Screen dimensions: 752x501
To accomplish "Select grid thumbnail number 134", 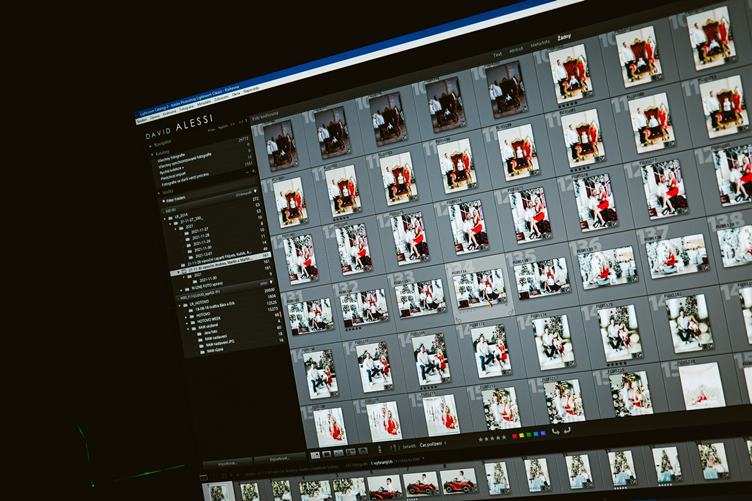I will [x=480, y=290].
